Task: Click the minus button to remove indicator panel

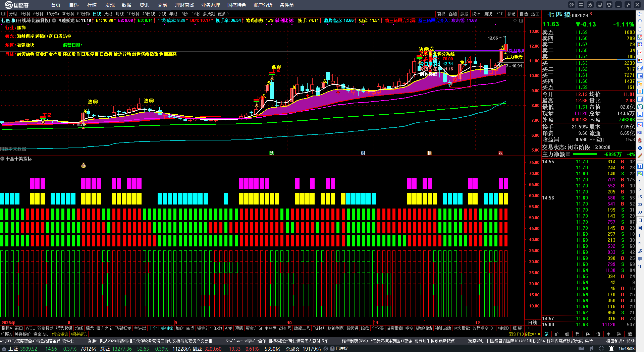Action: [537, 328]
